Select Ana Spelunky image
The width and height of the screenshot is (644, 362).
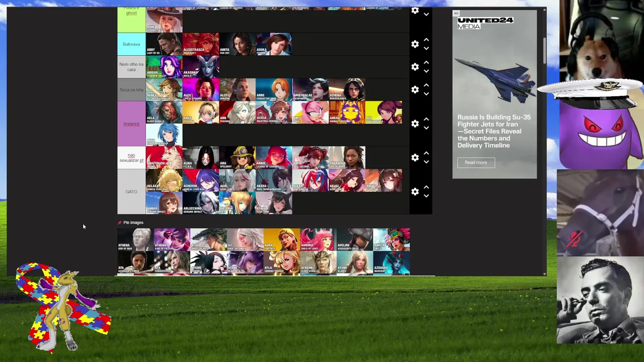[237, 158]
